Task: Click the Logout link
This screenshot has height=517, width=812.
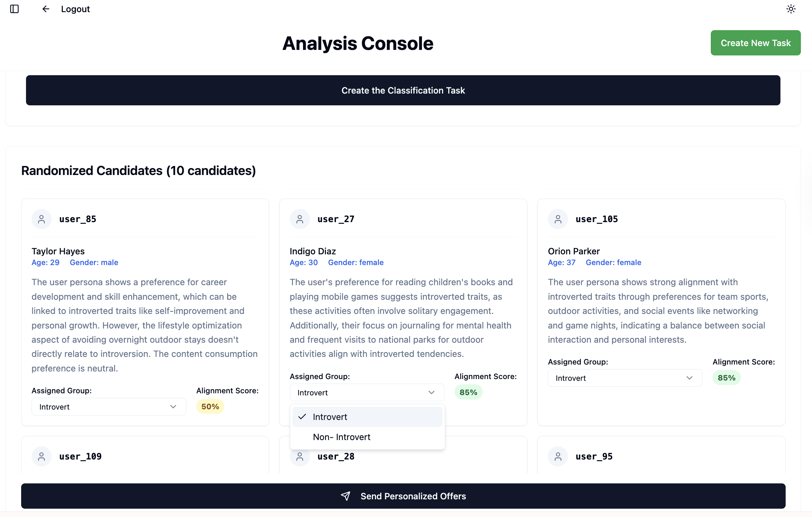Action: tap(75, 9)
